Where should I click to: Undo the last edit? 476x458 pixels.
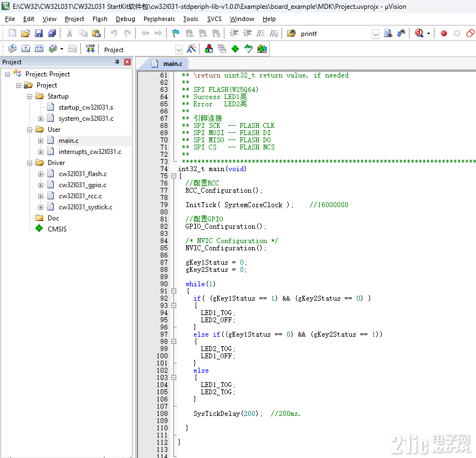pos(114,33)
